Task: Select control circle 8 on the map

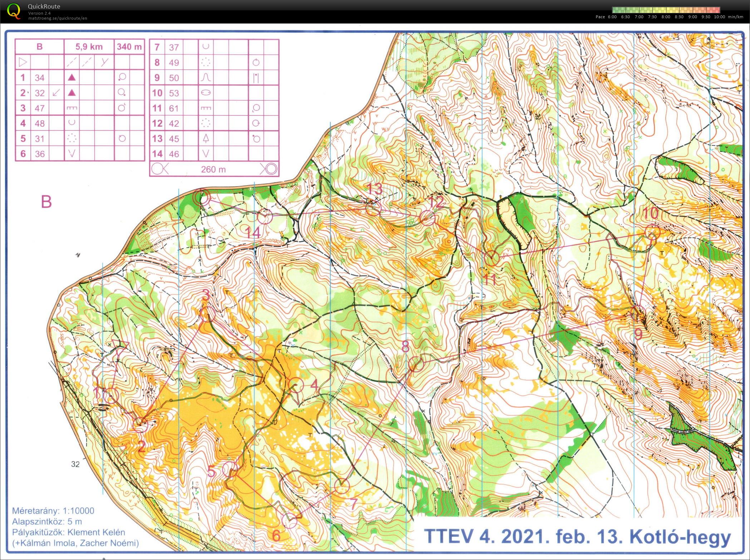Action: pyautogui.click(x=416, y=364)
